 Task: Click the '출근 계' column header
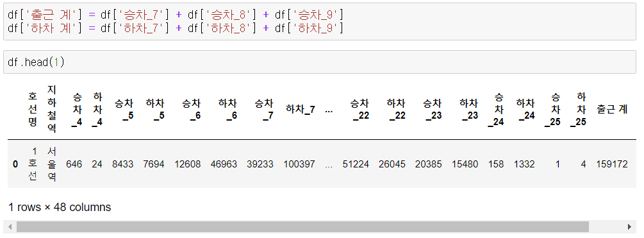coord(612,110)
